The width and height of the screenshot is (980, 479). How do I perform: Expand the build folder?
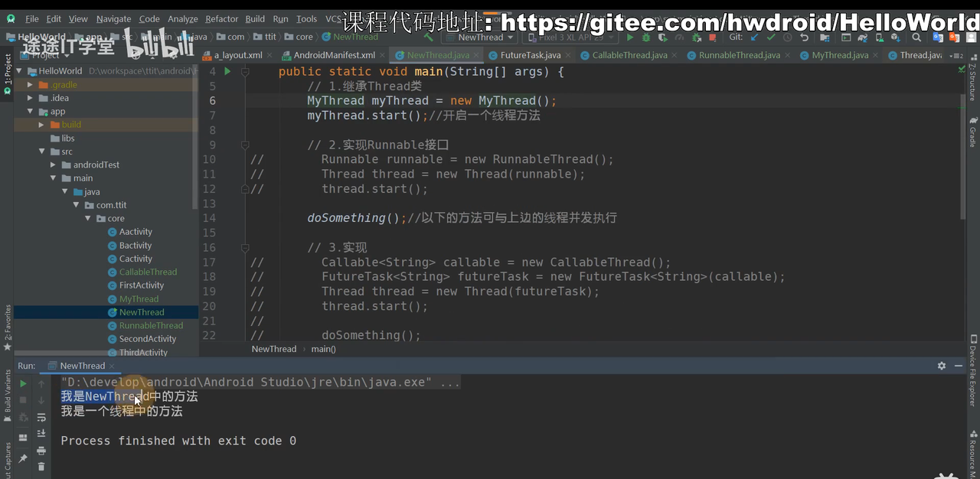click(x=42, y=125)
